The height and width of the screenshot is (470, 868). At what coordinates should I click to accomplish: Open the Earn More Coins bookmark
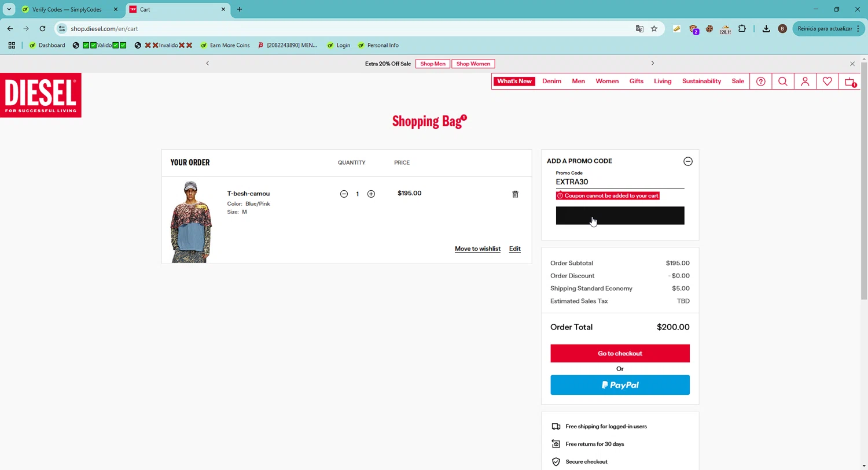(x=225, y=45)
